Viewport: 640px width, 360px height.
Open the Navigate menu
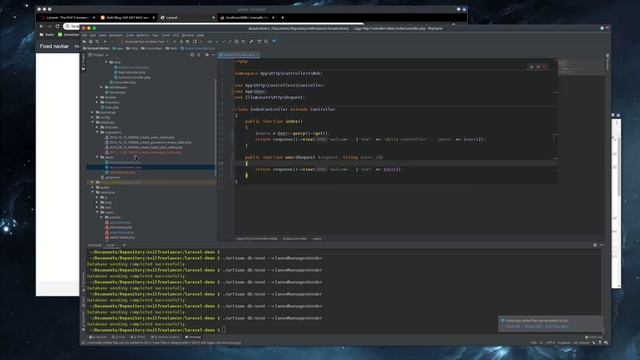(x=116, y=35)
